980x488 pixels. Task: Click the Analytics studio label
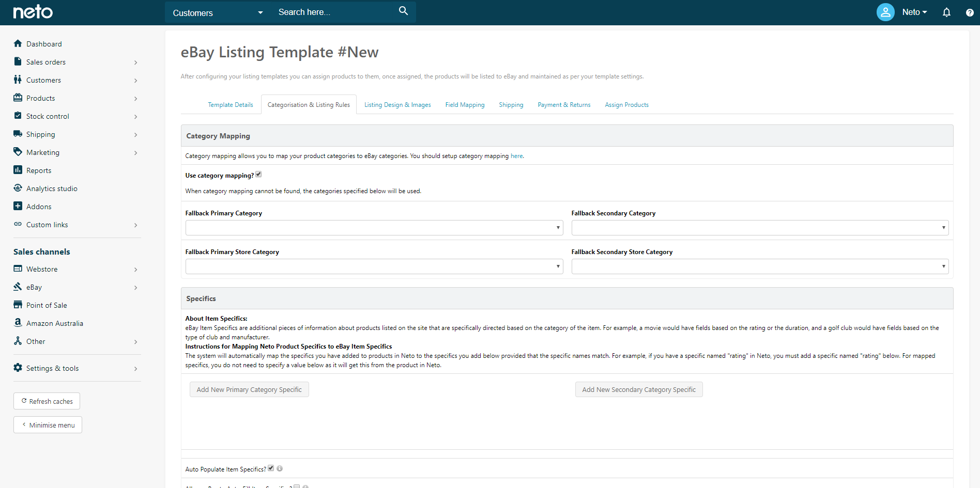(x=52, y=188)
